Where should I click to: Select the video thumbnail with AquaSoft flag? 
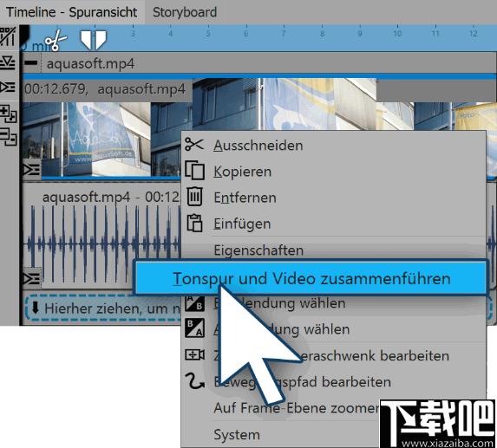[86, 139]
